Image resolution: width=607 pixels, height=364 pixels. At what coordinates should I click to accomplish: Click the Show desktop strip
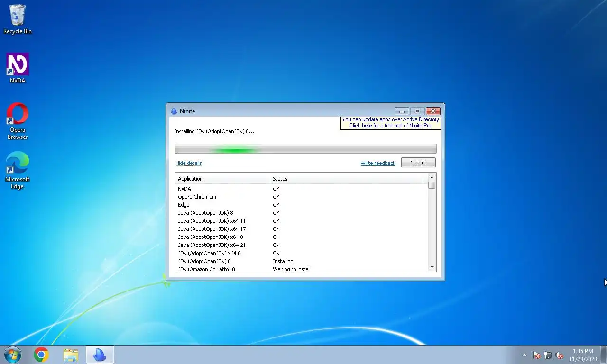tap(604, 355)
